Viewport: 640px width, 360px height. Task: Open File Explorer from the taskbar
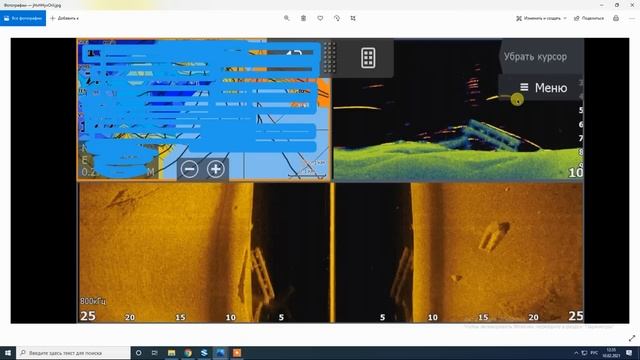coord(171,353)
